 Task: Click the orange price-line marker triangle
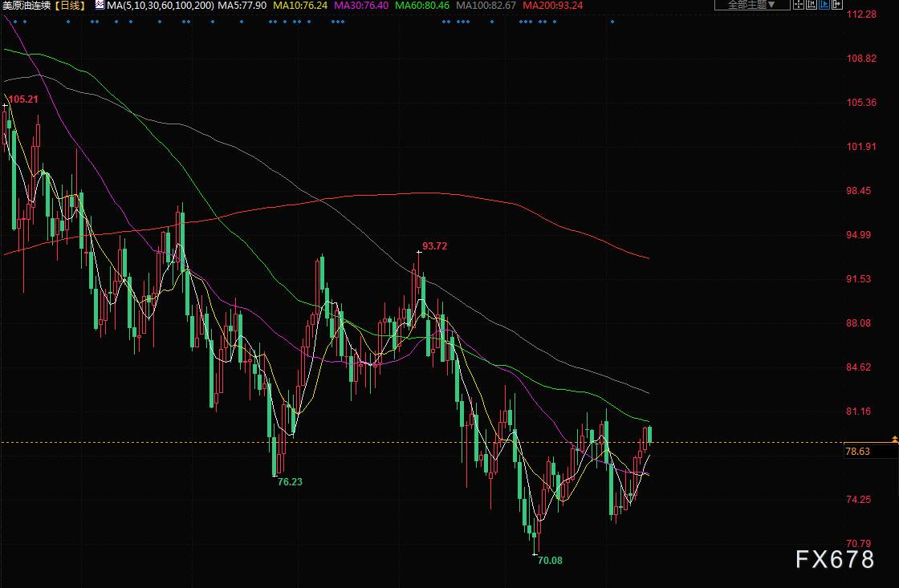(x=895, y=439)
